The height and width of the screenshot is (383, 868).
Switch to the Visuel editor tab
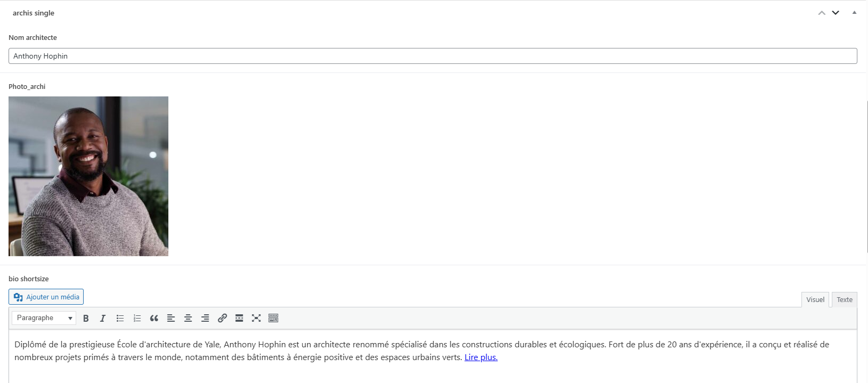[x=815, y=299]
